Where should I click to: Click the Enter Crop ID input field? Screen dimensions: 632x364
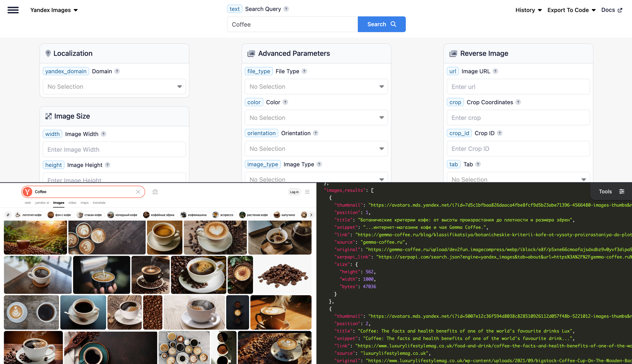tap(518, 149)
